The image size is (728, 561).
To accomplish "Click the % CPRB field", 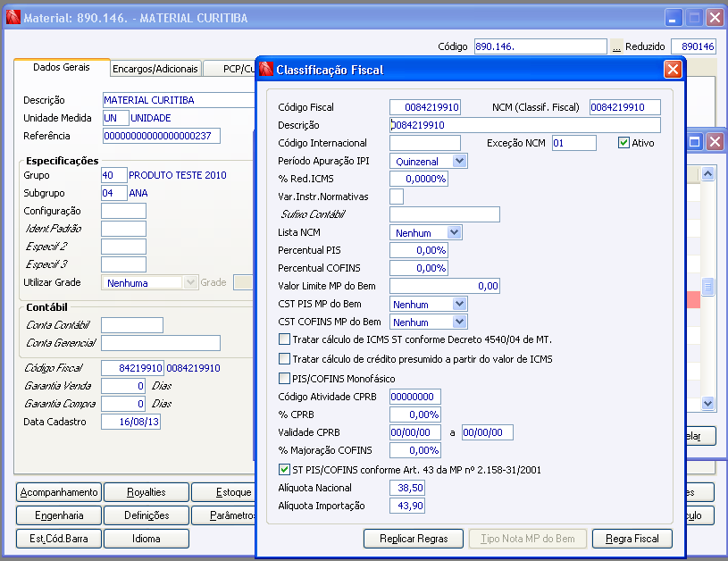I will tap(415, 414).
